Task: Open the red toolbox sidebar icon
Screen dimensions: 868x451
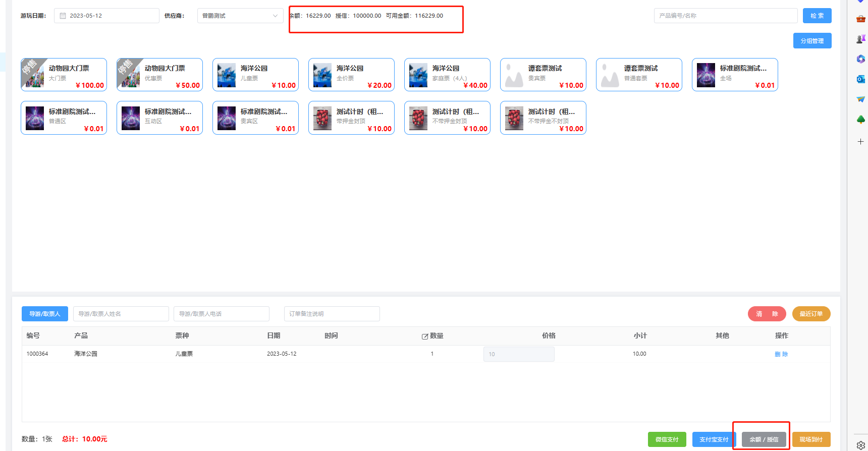Action: click(861, 19)
